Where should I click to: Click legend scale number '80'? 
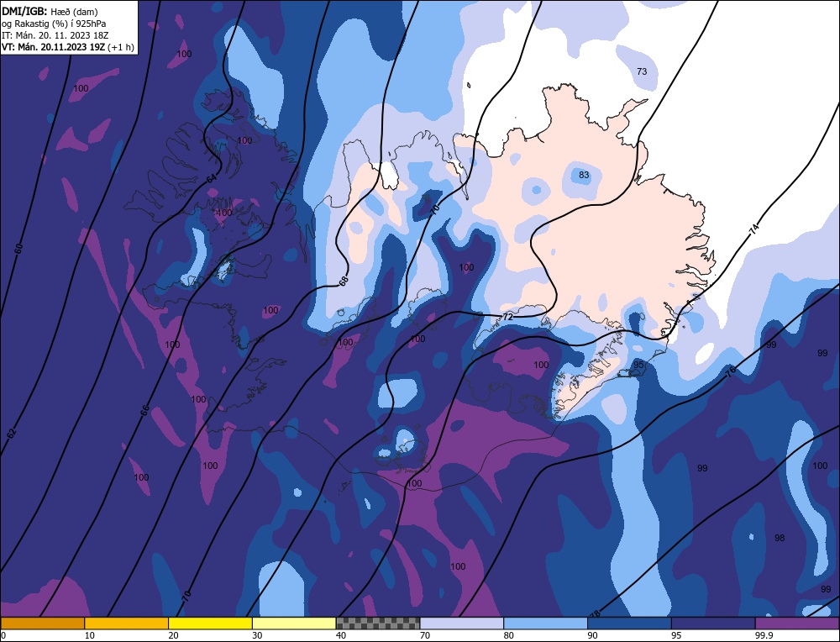pos(509,635)
